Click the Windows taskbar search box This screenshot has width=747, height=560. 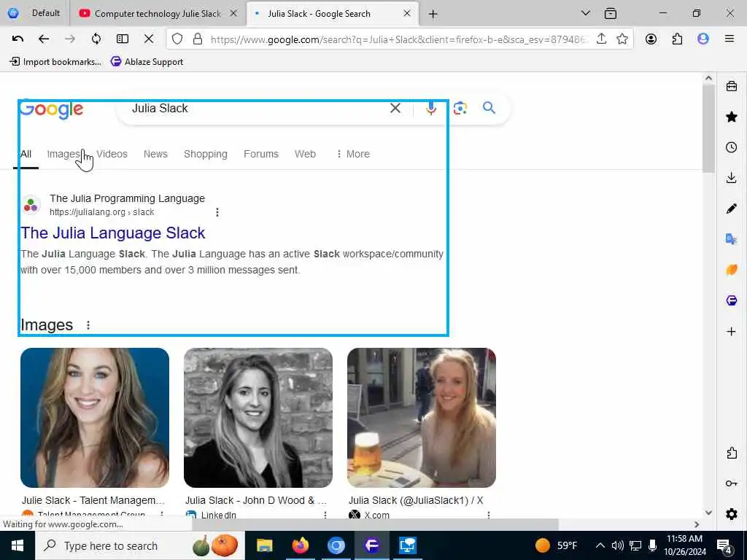141,545
